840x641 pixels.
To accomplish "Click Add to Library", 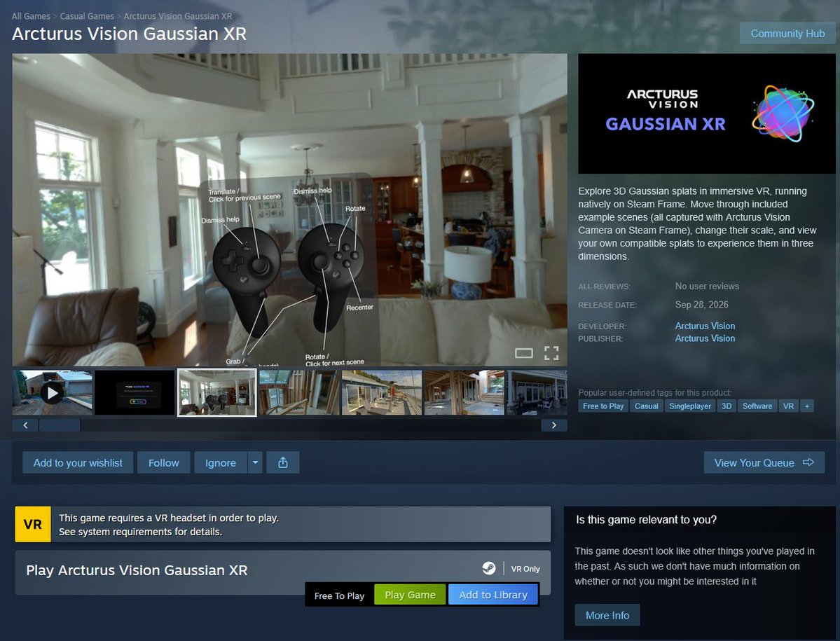I will pos(493,595).
